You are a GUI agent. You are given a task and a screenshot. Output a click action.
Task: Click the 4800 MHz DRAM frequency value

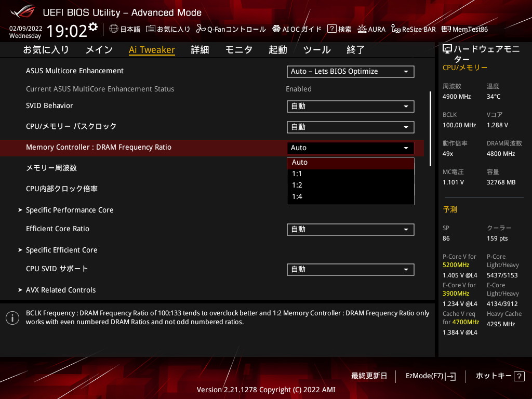[501, 154]
